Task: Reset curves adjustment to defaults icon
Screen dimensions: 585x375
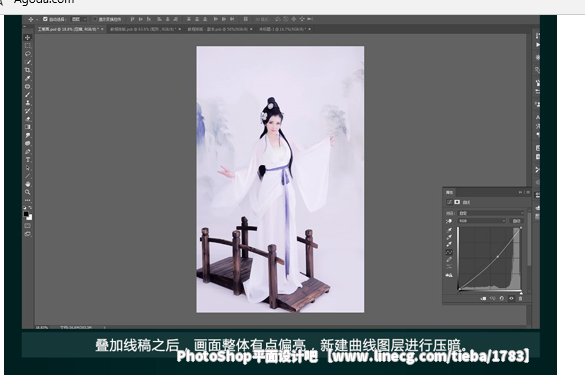Action: click(x=502, y=298)
